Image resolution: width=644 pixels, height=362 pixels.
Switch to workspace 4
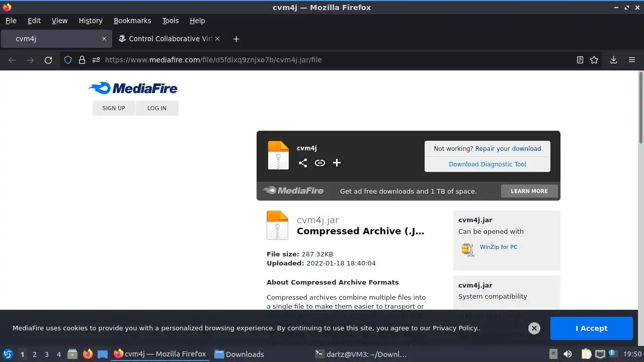coord(58,354)
